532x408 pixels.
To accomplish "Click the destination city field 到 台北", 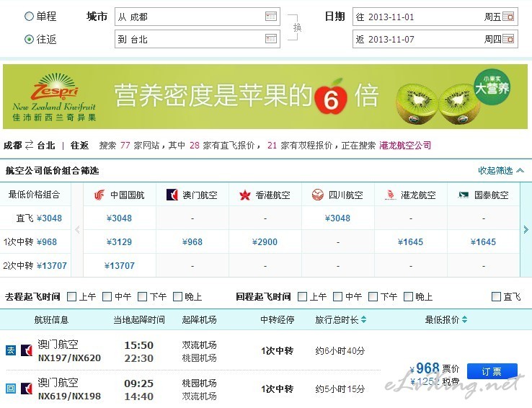I will [x=197, y=39].
